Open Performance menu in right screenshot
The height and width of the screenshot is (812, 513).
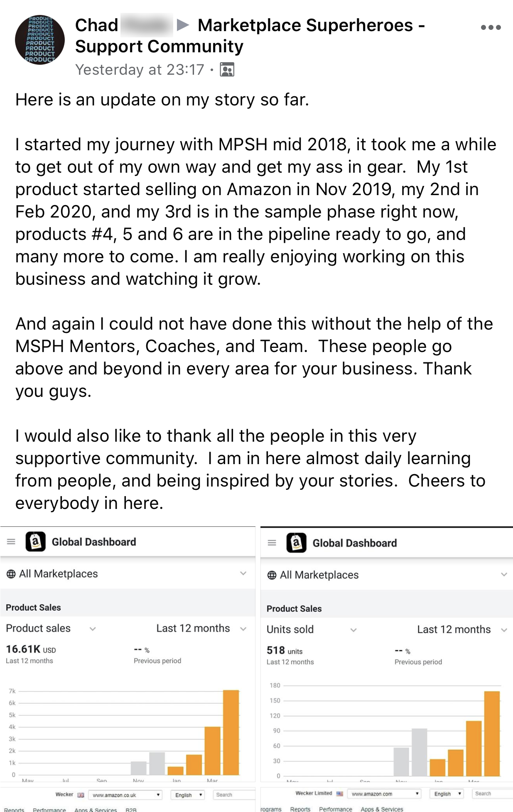[335, 809]
